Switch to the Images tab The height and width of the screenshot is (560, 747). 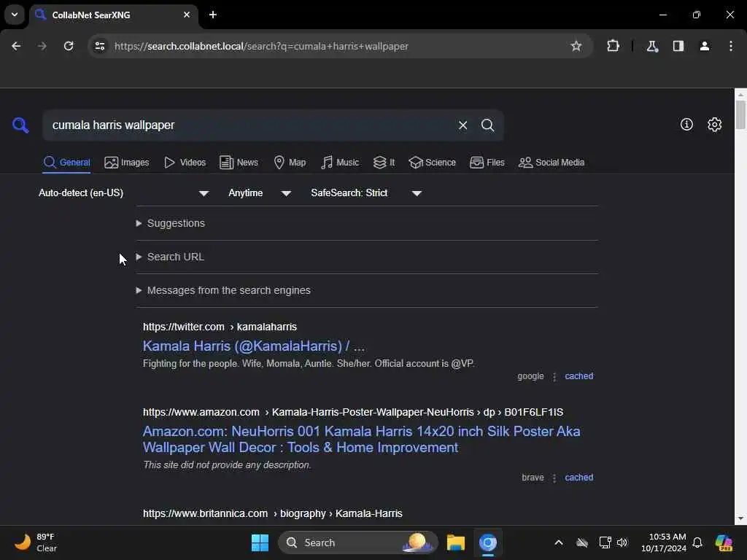point(127,163)
